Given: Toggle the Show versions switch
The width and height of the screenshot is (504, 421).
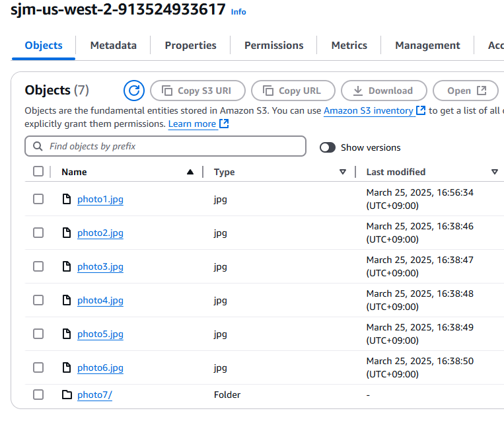Looking at the screenshot, I should pyautogui.click(x=328, y=147).
